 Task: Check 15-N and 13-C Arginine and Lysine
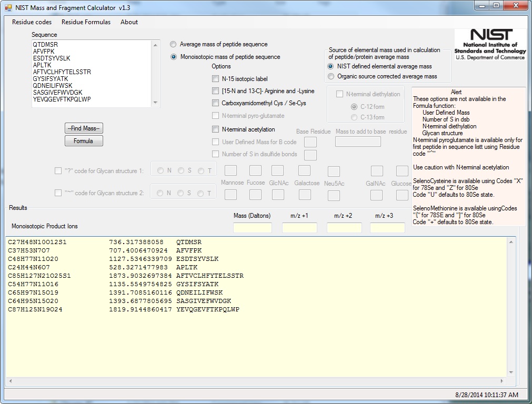[216, 91]
